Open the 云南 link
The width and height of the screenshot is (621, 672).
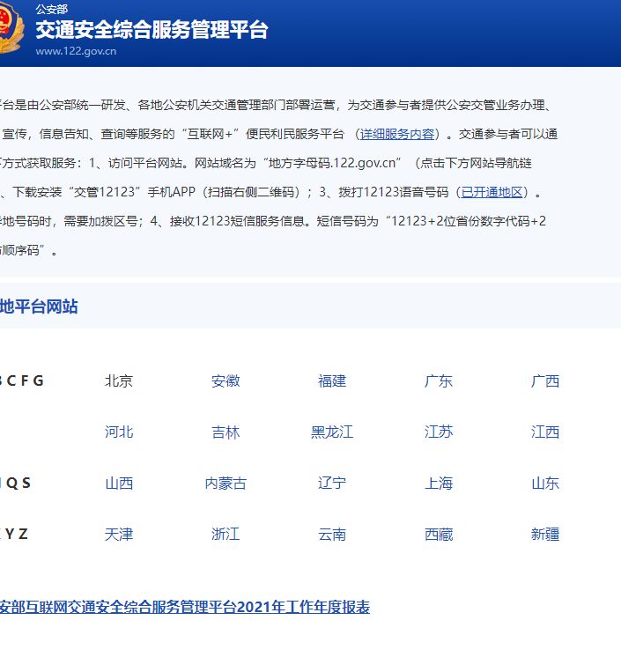(x=332, y=534)
